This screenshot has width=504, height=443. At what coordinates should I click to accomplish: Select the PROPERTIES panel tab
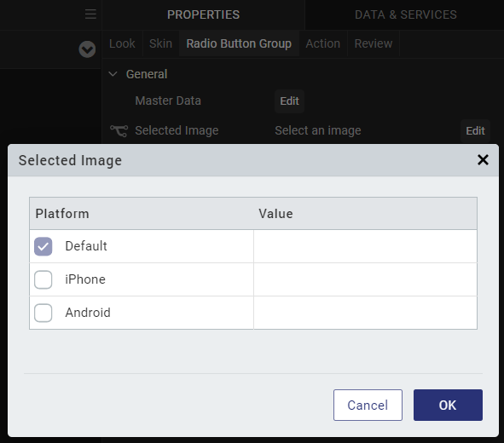(x=204, y=14)
